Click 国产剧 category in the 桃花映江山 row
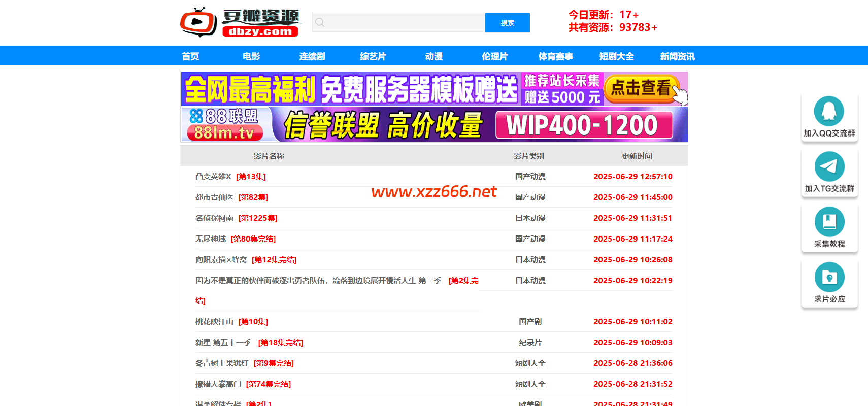This screenshot has width=868, height=406. pos(530,322)
